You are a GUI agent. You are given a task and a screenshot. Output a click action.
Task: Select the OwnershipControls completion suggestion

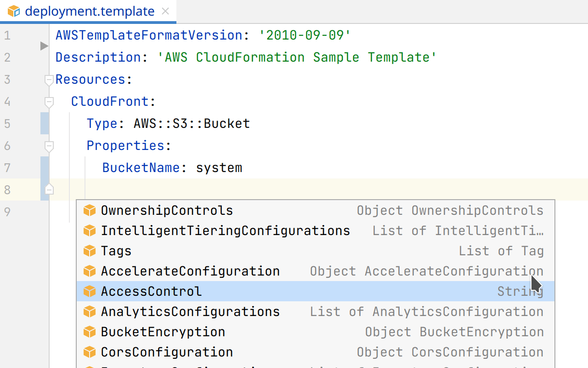167,211
